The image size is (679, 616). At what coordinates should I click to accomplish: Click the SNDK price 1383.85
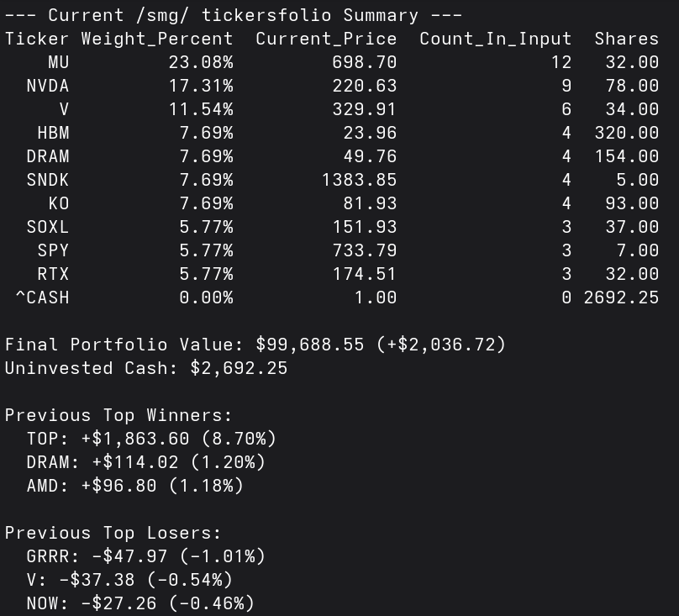pyautogui.click(x=359, y=180)
